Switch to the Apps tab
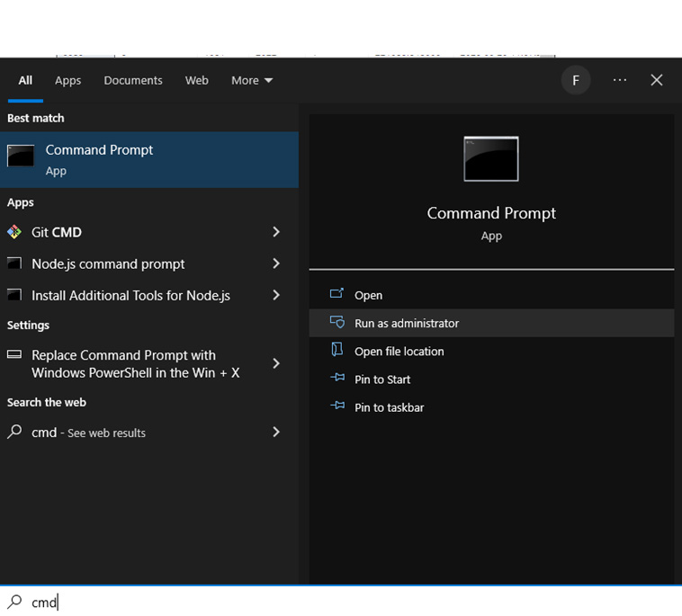 (x=67, y=80)
